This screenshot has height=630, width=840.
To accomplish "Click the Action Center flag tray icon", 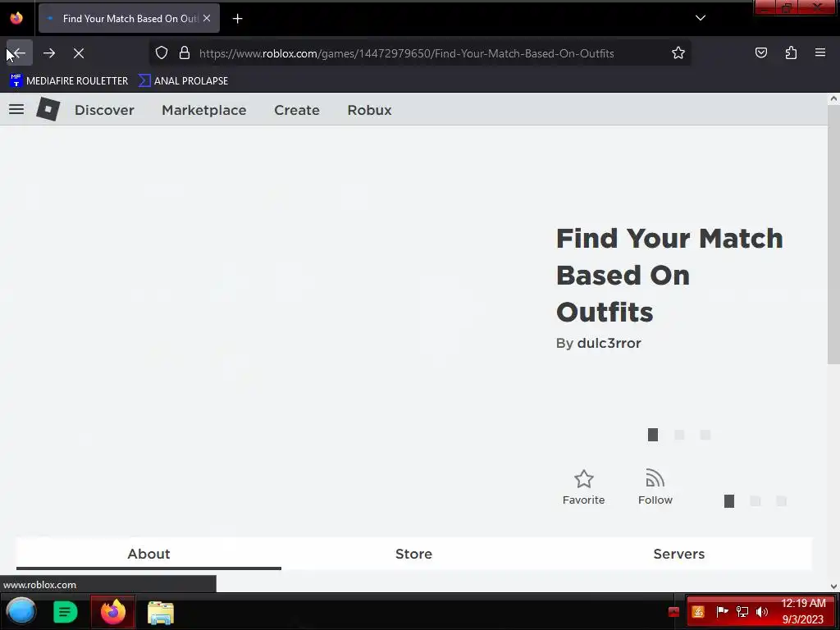I will pyautogui.click(x=722, y=612).
